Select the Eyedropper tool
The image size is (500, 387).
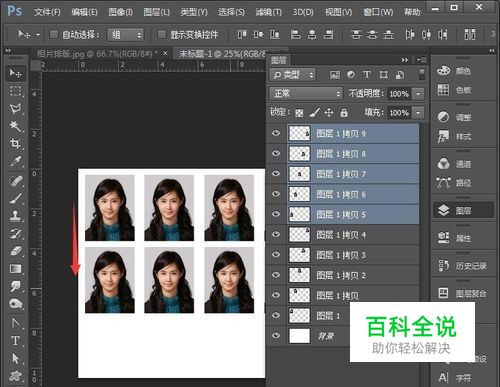click(x=15, y=161)
